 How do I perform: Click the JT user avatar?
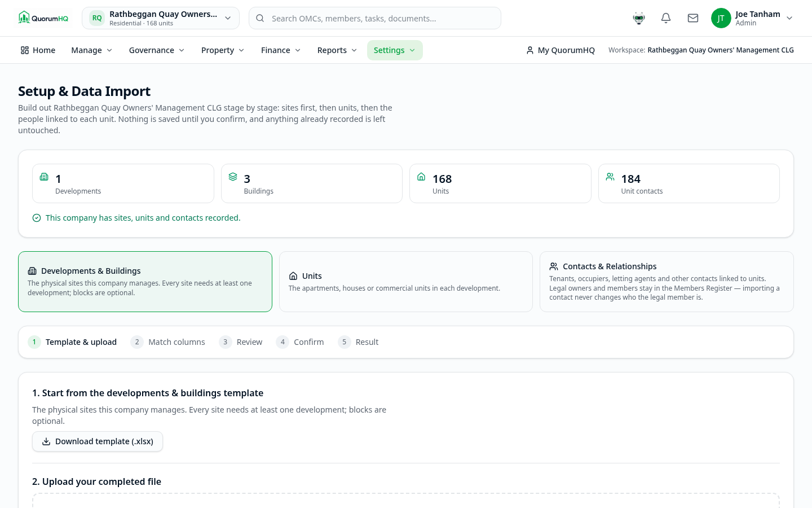(721, 18)
